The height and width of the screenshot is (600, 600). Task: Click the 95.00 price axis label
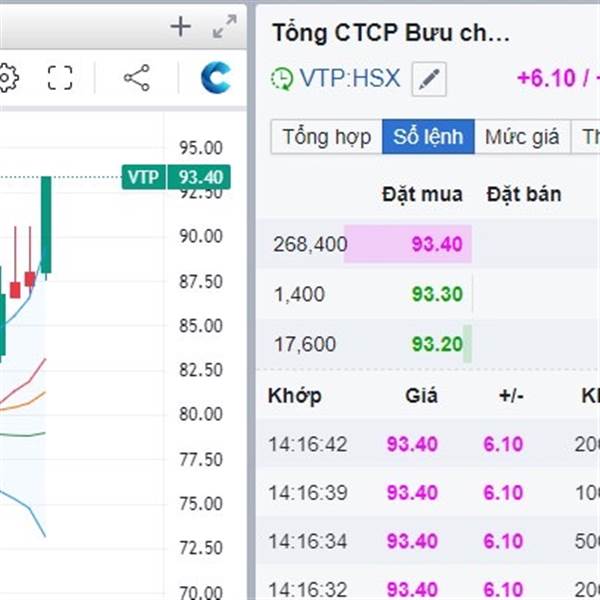coord(201,148)
